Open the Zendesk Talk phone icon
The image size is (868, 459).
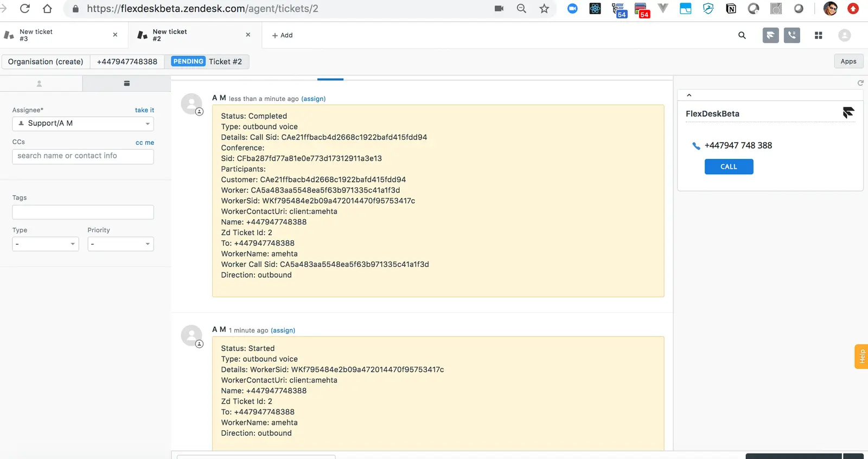point(792,35)
